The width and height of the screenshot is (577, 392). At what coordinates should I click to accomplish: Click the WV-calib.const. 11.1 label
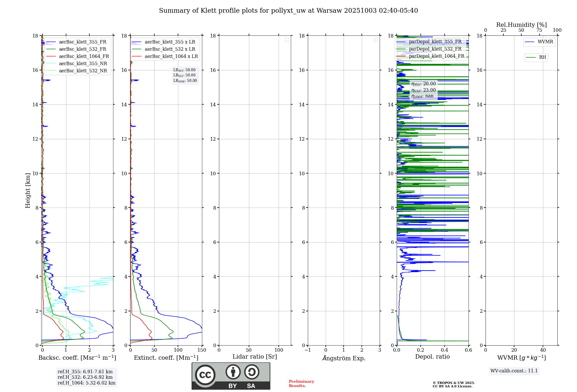(514, 371)
